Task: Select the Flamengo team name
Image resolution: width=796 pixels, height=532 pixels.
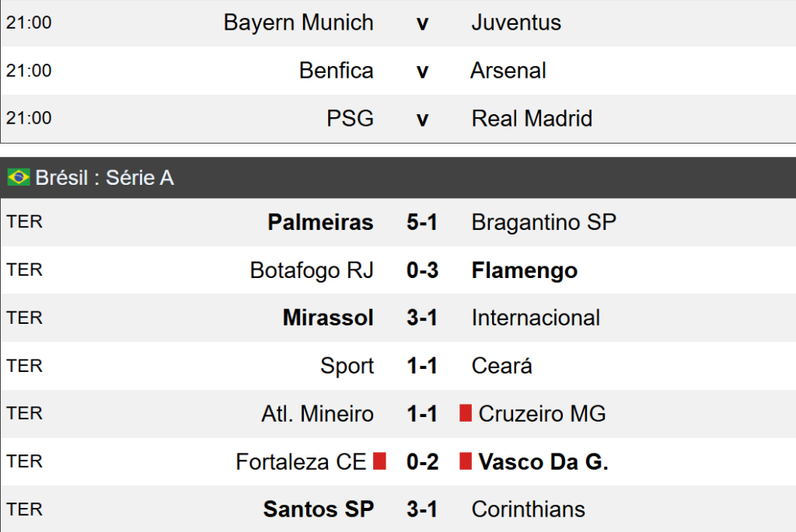Action: pyautogui.click(x=524, y=270)
